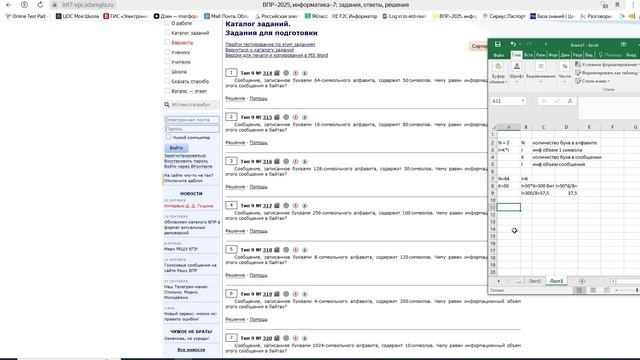Report an error with the red icon for task 314
This screenshot has width=640, height=360.
(296, 73)
